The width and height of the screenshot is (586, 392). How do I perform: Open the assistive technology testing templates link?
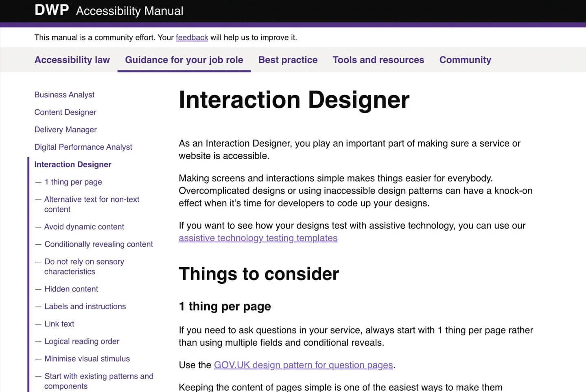click(x=258, y=238)
